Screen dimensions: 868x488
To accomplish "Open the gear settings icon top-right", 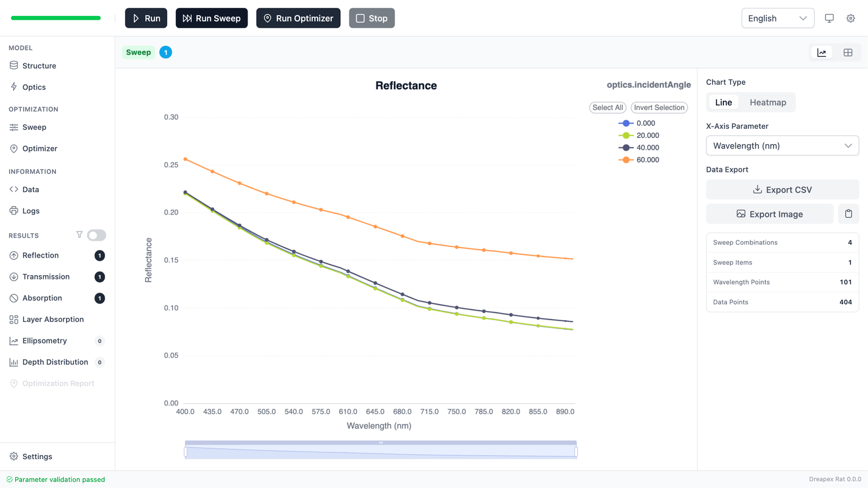I will pos(850,18).
